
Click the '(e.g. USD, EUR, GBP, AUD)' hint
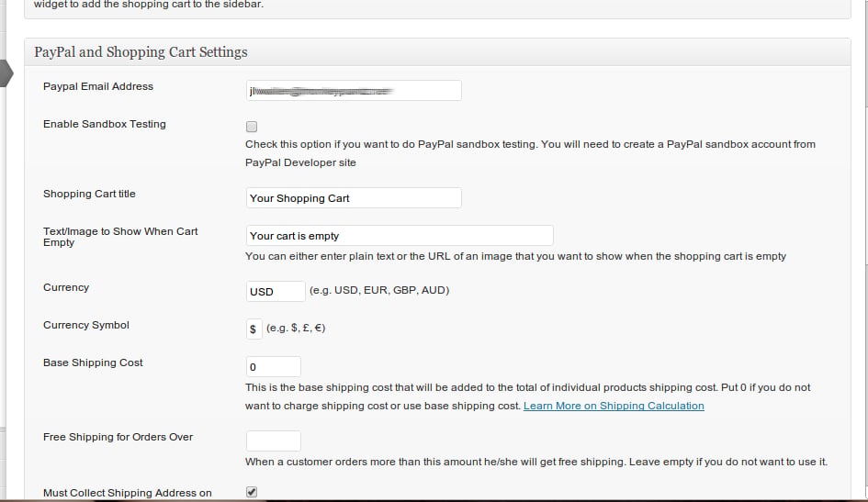tap(379, 290)
